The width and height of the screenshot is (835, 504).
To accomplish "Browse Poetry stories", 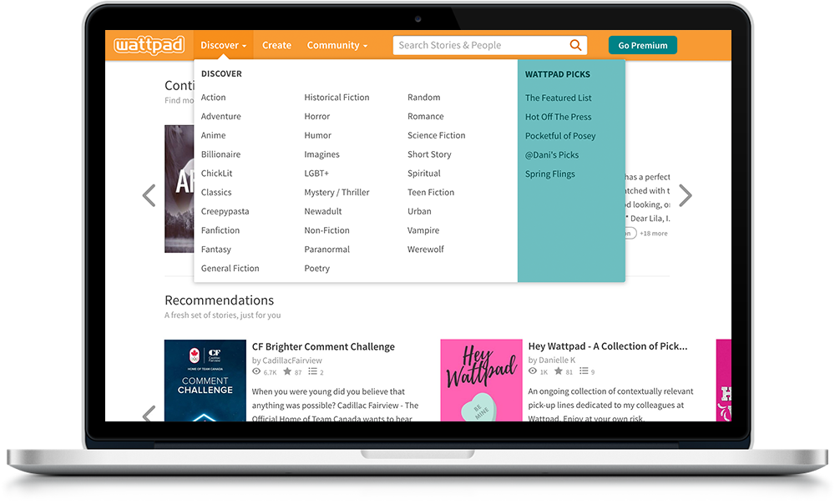I will 316,268.
